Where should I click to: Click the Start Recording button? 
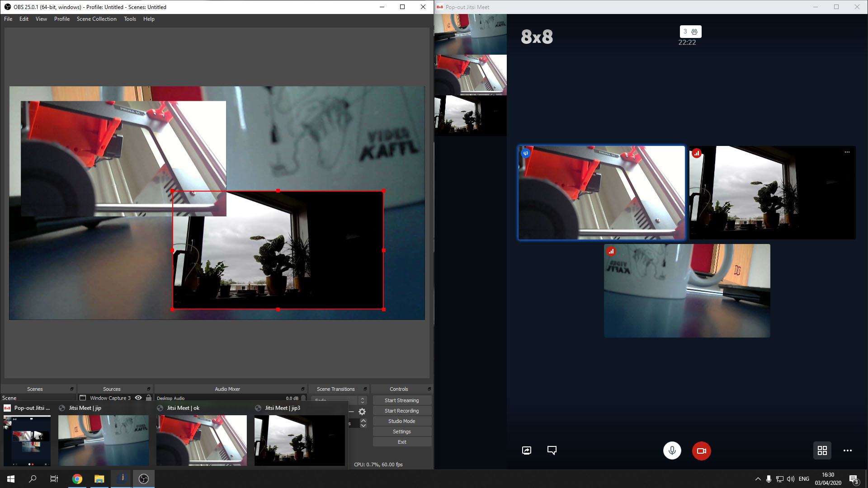click(401, 411)
